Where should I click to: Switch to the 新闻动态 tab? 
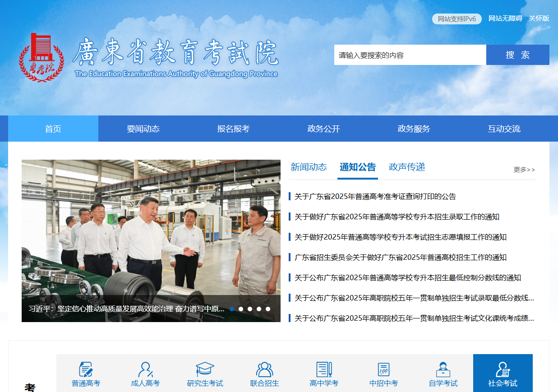(x=309, y=167)
